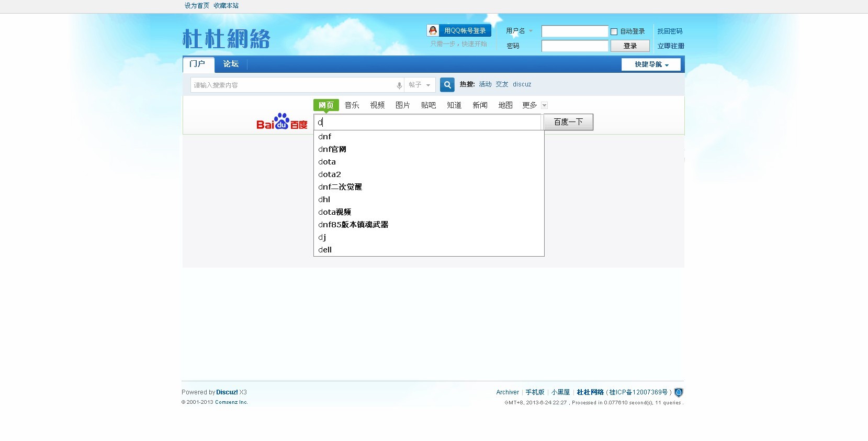Focus the username input field
The width and height of the screenshot is (868, 441).
[x=574, y=31]
